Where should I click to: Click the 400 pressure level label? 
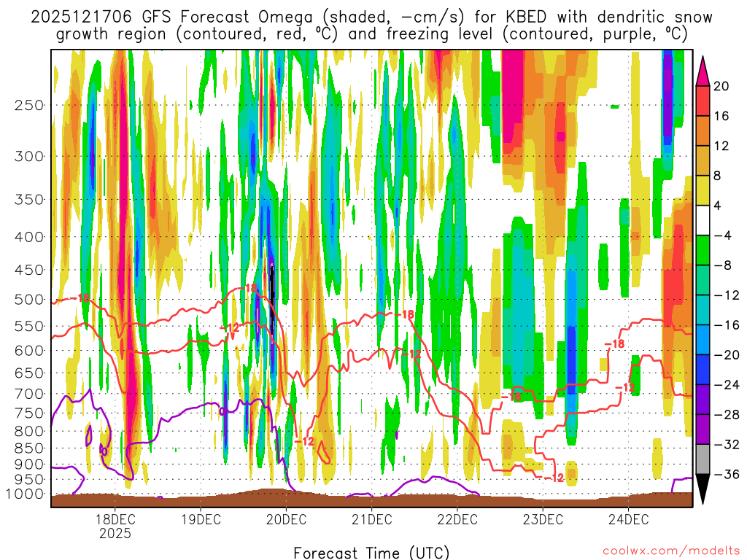[x=29, y=237]
